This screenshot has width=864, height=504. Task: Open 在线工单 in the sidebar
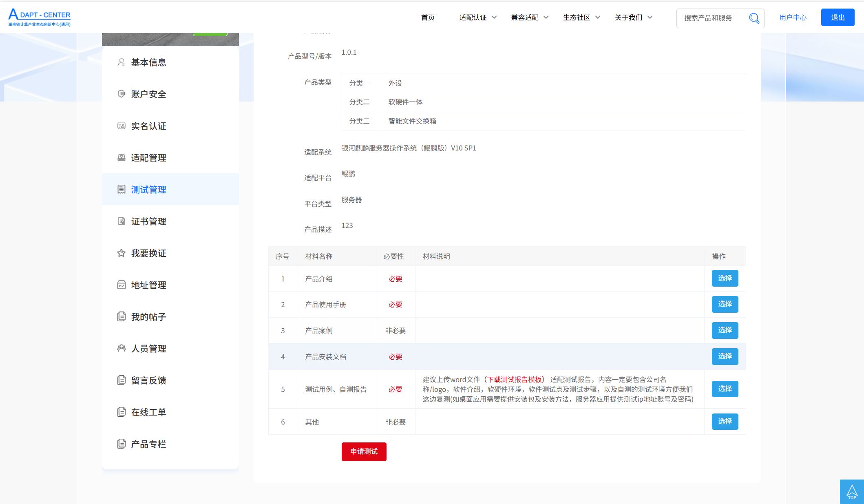coord(148,412)
